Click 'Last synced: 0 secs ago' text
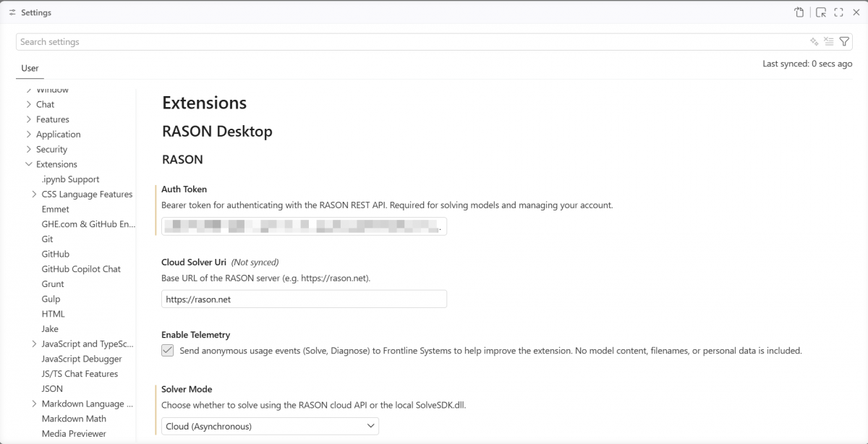Screen dimensions: 868x444 (x=807, y=64)
